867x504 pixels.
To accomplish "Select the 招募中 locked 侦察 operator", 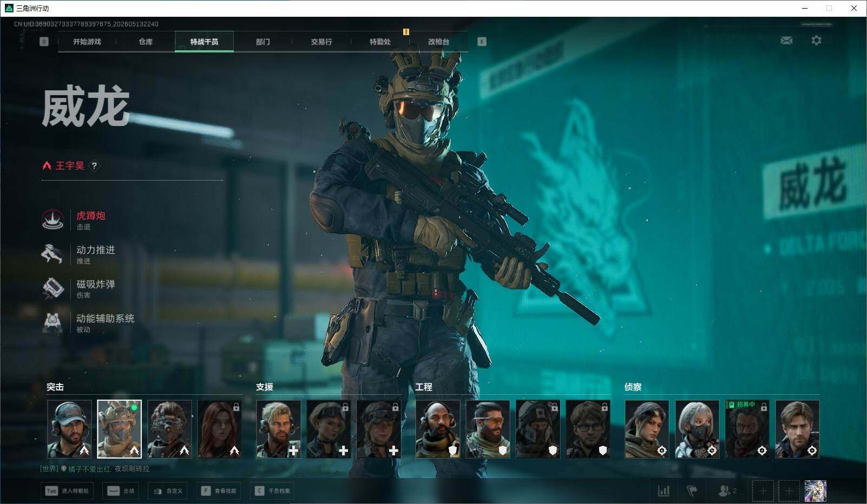I will pyautogui.click(x=747, y=429).
